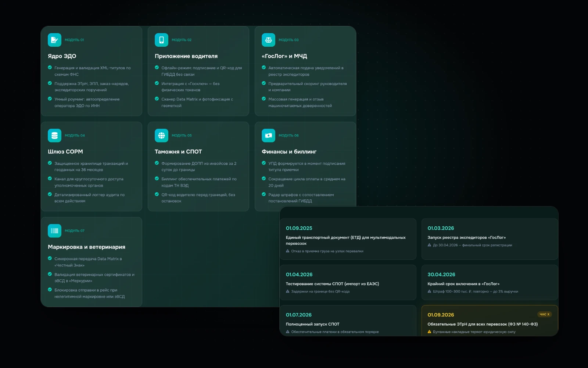Image resolution: width=588 pixels, height=368 pixels.
Task: Click the Модуль 03 scales icon
Action: [x=268, y=40]
